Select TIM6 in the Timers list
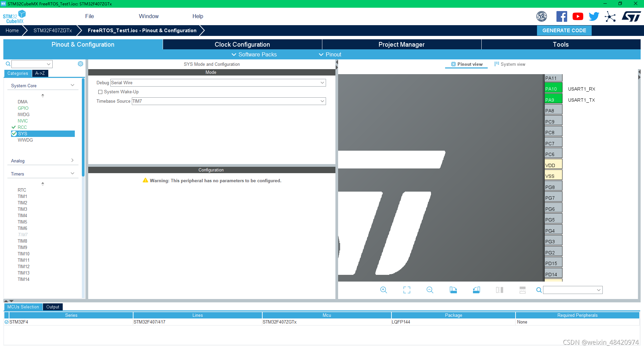The height and width of the screenshot is (349, 644). pyautogui.click(x=22, y=228)
